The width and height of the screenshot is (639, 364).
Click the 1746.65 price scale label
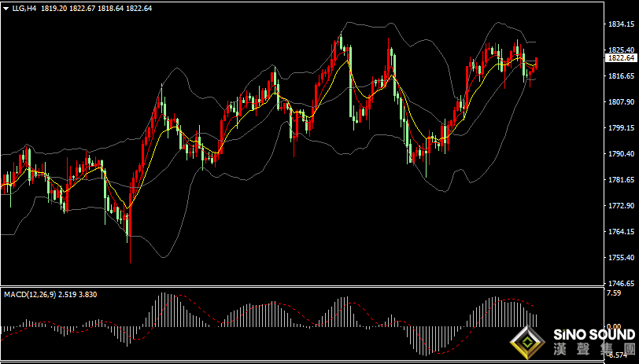pos(621,283)
